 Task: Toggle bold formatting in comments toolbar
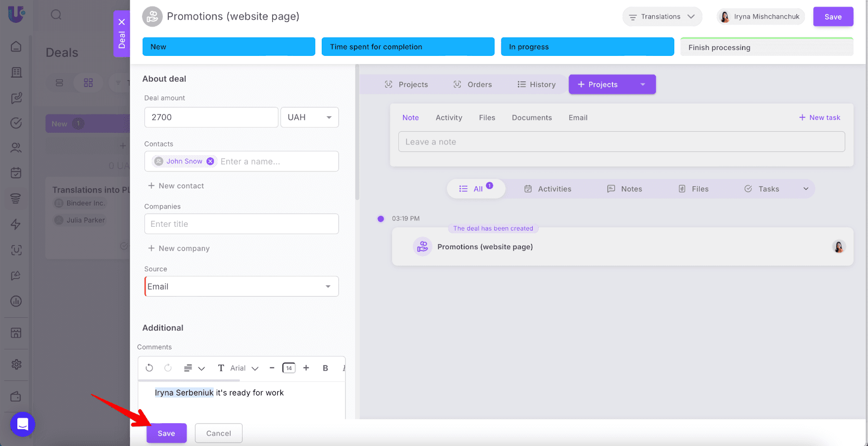pos(325,368)
